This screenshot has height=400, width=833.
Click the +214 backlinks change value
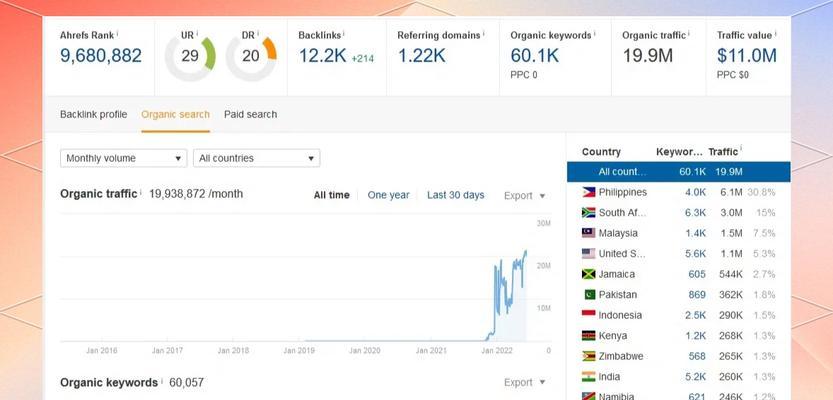(362, 58)
